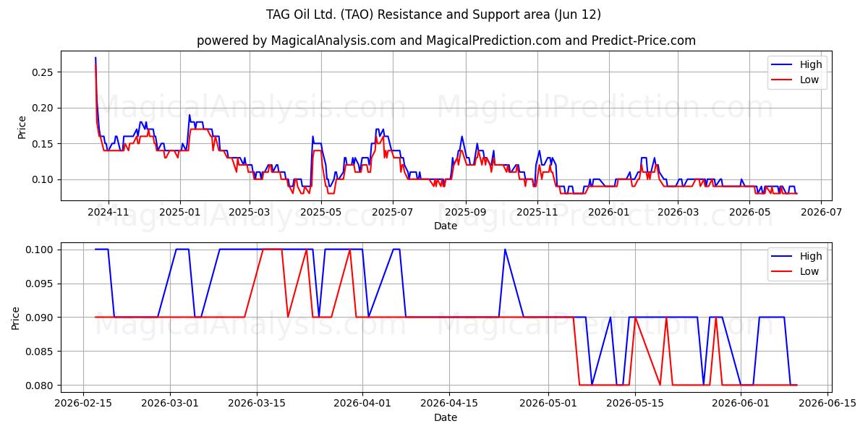Image resolution: width=868 pixels, height=434 pixels.
Task: Click the '0.080' y-axis tick in the bottom chart
Action: click(40, 386)
